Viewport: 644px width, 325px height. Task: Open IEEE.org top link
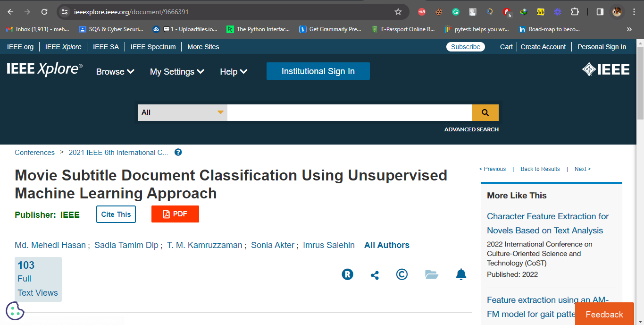point(20,47)
